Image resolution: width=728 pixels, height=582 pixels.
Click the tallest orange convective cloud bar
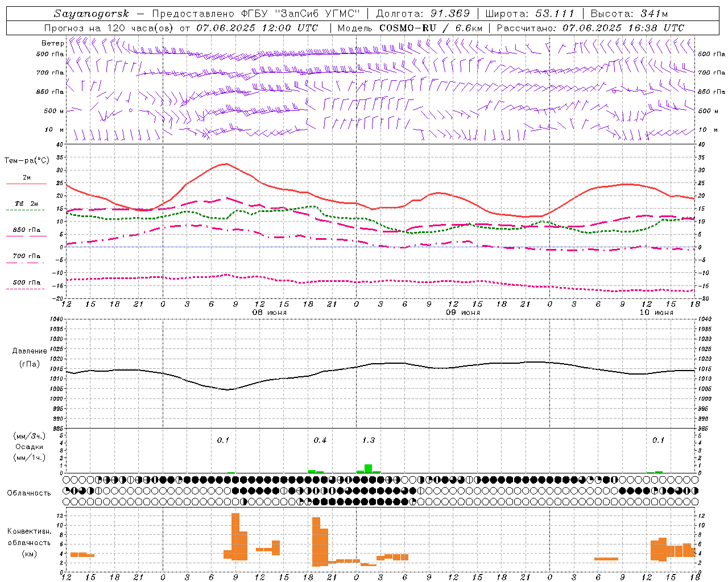tap(235, 537)
